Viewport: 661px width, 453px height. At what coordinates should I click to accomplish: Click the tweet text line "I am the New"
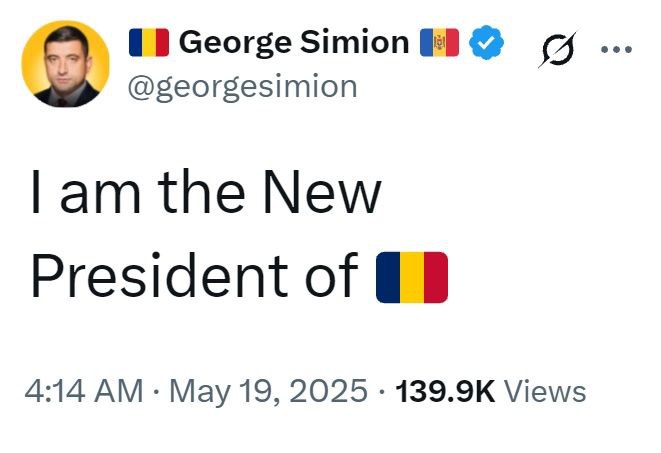coord(205,192)
